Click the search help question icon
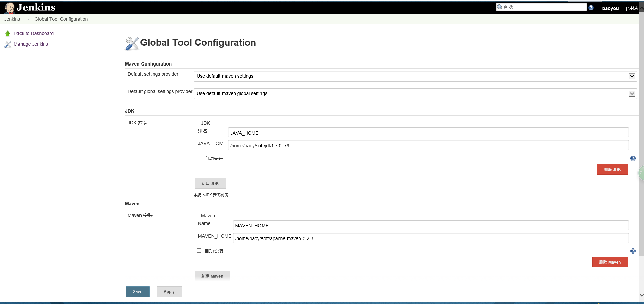This screenshot has width=644, height=304. pyautogui.click(x=591, y=8)
